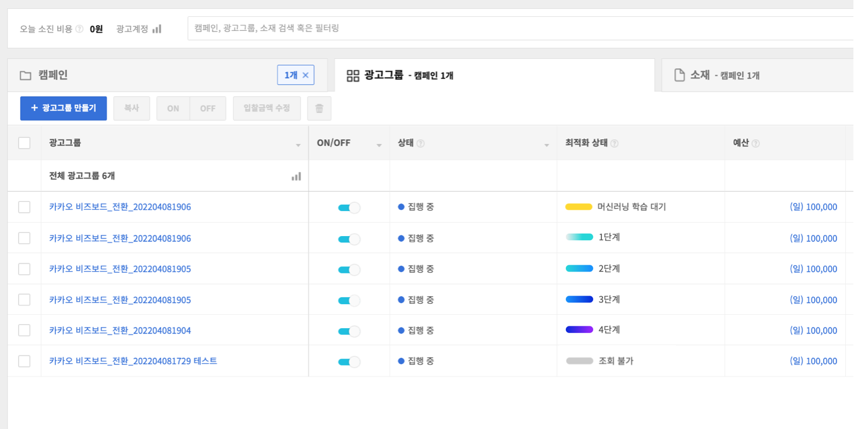Click the 소재 document icon
This screenshot has height=429, width=868.
coord(679,75)
